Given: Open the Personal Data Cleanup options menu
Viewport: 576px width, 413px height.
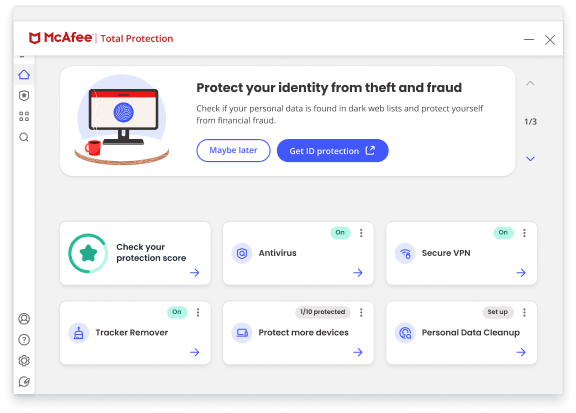Looking at the screenshot, I should tap(525, 312).
